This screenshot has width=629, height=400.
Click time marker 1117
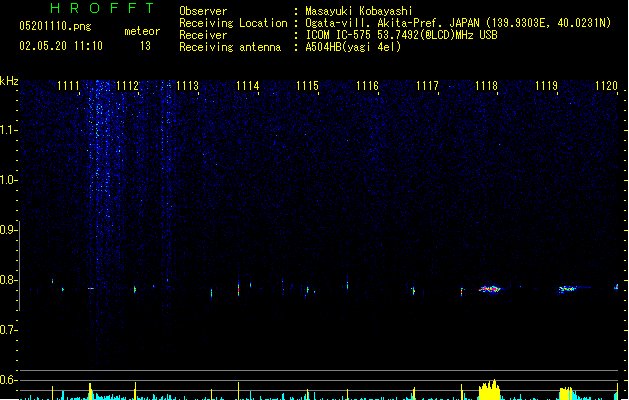(427, 86)
